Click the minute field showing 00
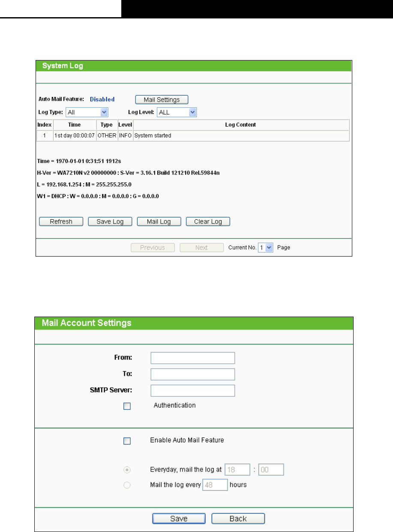Image resolution: width=393 pixels, height=532 pixels. tap(271, 470)
